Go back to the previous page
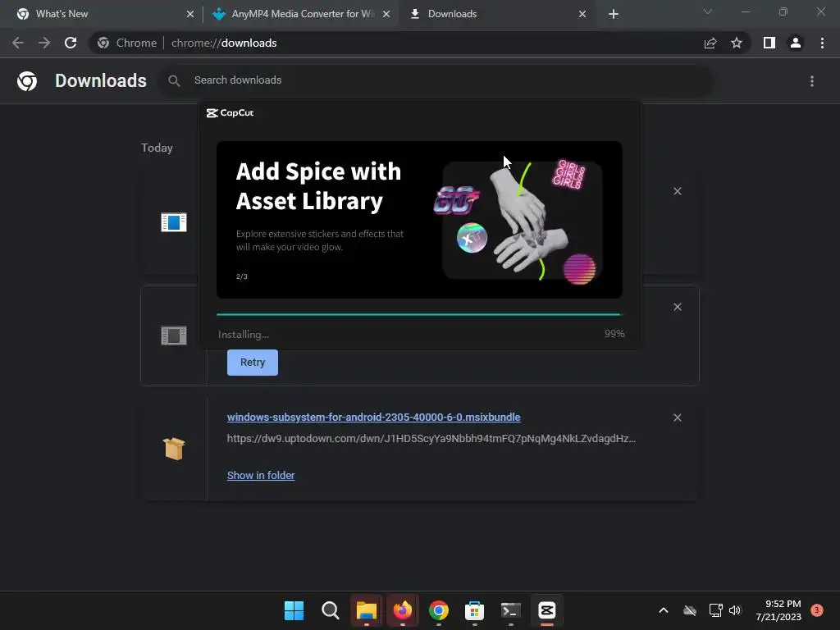 click(x=18, y=43)
